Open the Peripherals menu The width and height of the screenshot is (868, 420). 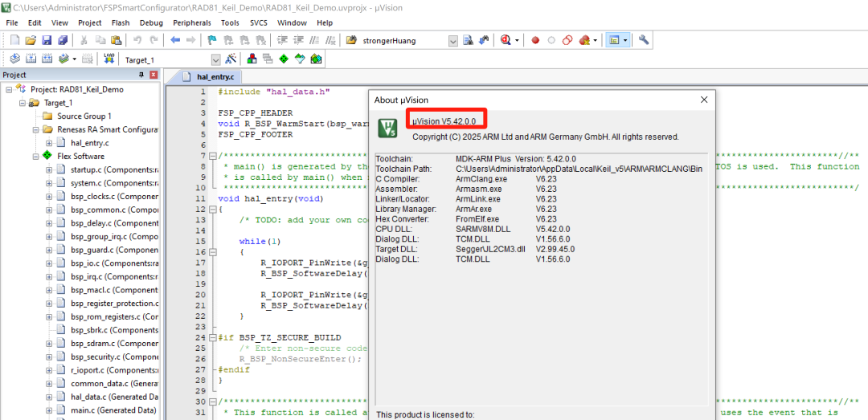191,22
